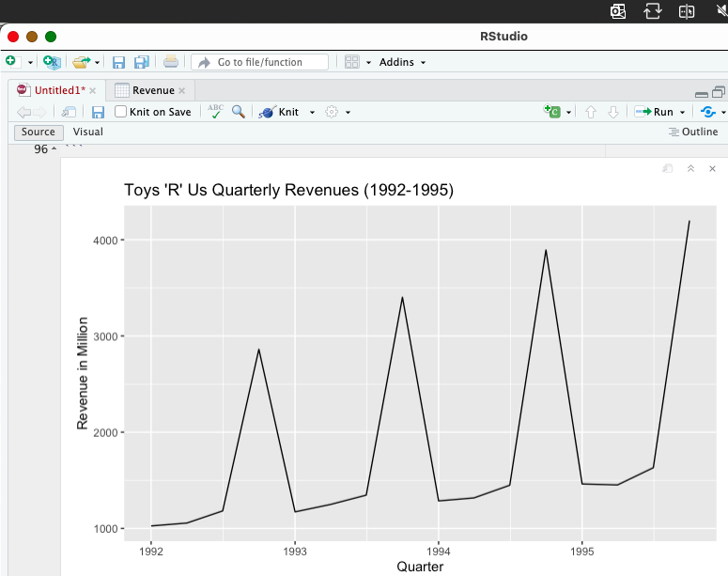Save document using editor toolbar icon
The image size is (728, 576).
pos(98,112)
